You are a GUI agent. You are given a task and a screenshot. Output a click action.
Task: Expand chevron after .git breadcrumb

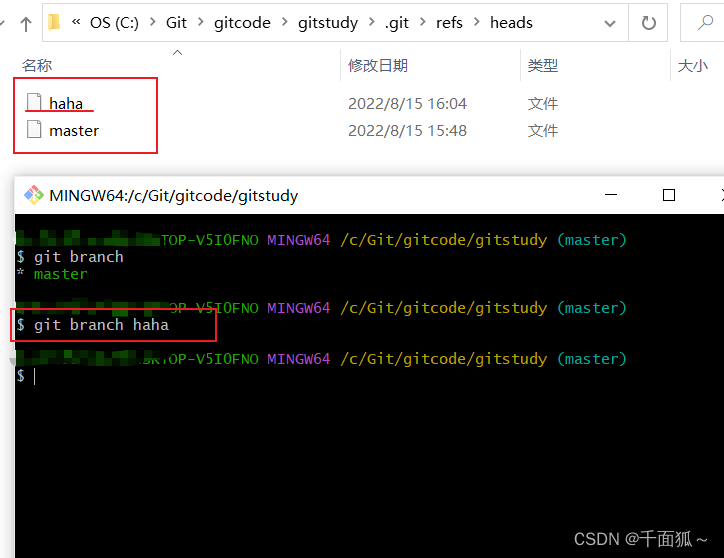pyautogui.click(x=422, y=22)
